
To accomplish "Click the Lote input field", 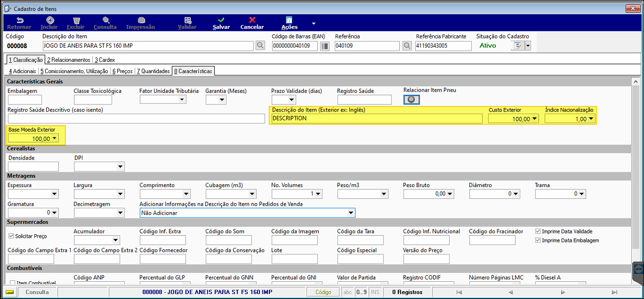I will 294,259.
